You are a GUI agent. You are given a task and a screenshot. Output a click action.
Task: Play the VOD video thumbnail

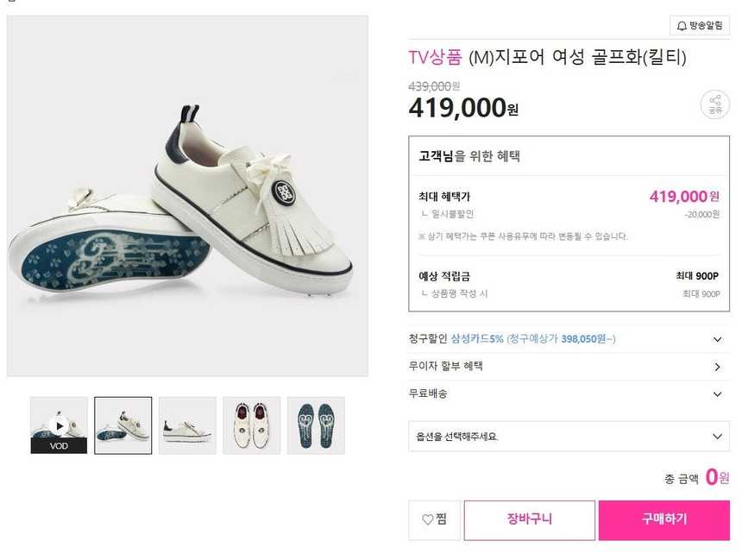59,425
